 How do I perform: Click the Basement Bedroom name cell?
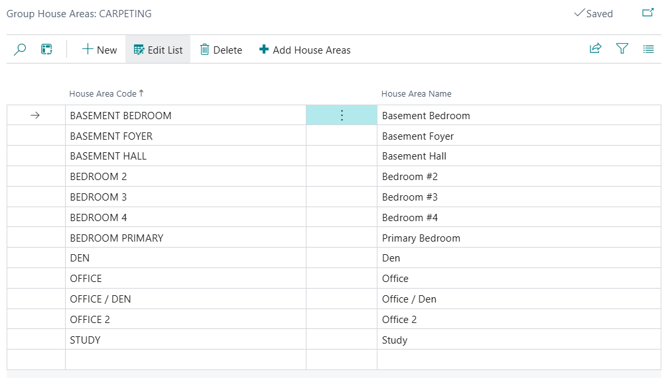(519, 115)
